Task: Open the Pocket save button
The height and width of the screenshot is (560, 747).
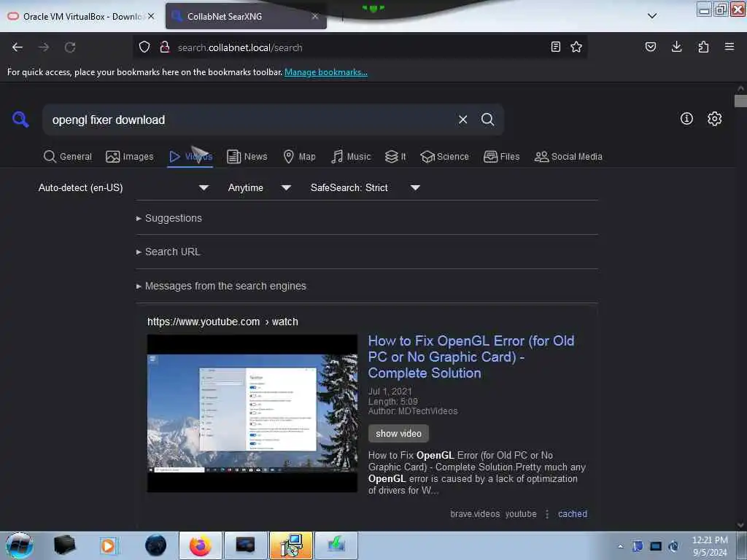Action: point(650,47)
